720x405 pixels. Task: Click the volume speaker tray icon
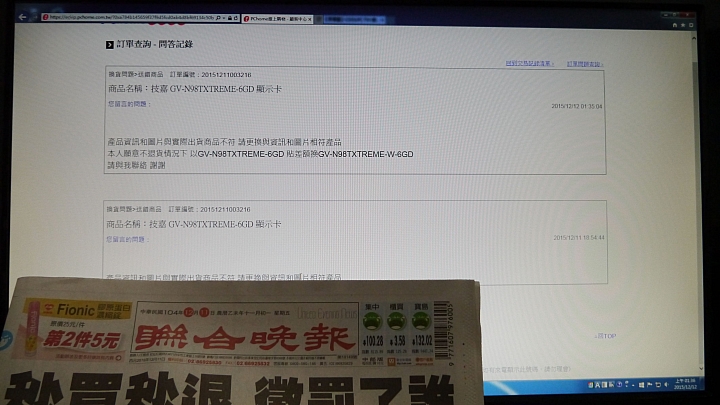666,384
